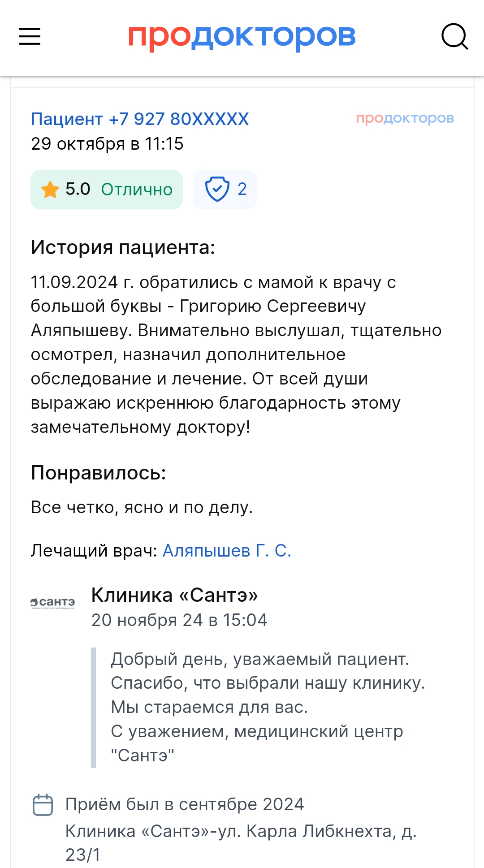Tap the small ПроДокторов watermark logo
Viewport: 484px width, 868px height.
click(405, 118)
